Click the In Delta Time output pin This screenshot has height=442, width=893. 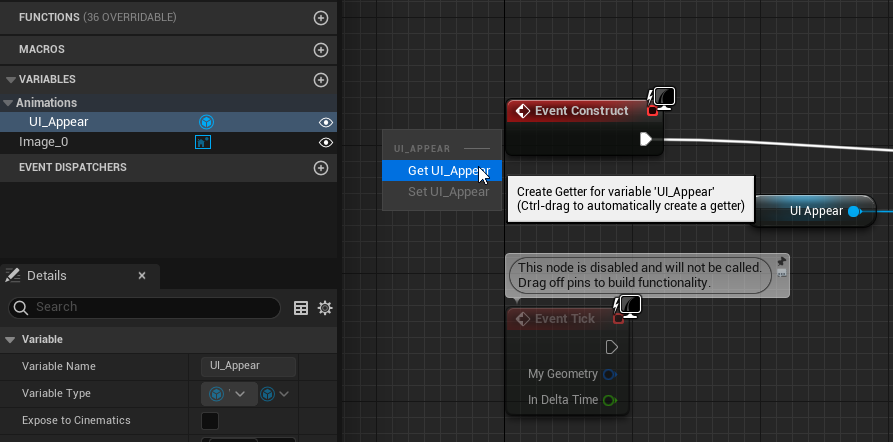[610, 400]
